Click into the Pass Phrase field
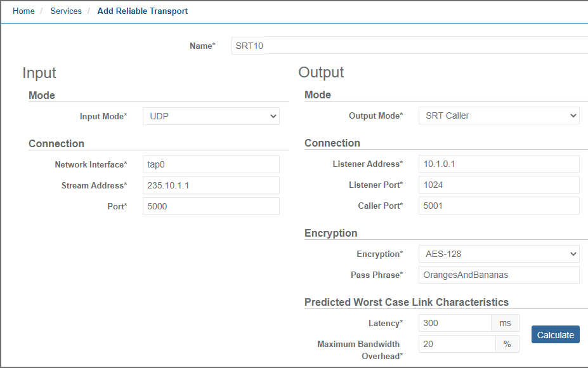588x368 pixels. point(499,275)
